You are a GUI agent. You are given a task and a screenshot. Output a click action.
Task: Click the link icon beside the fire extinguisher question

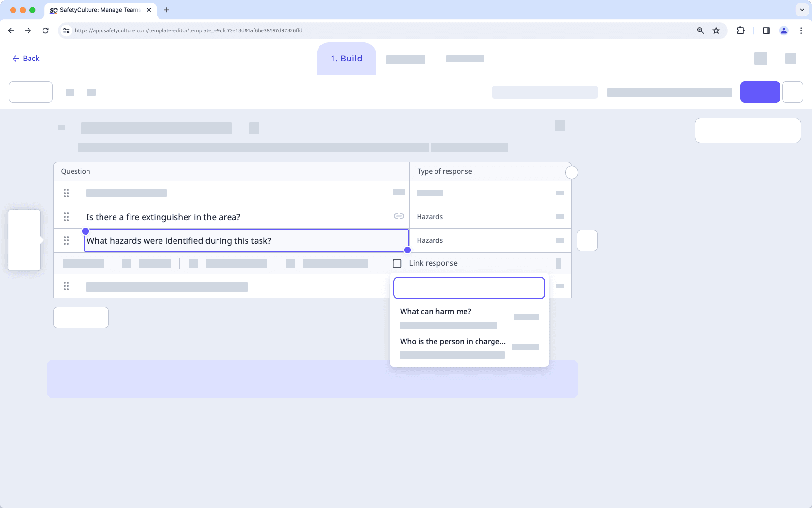[x=399, y=216]
